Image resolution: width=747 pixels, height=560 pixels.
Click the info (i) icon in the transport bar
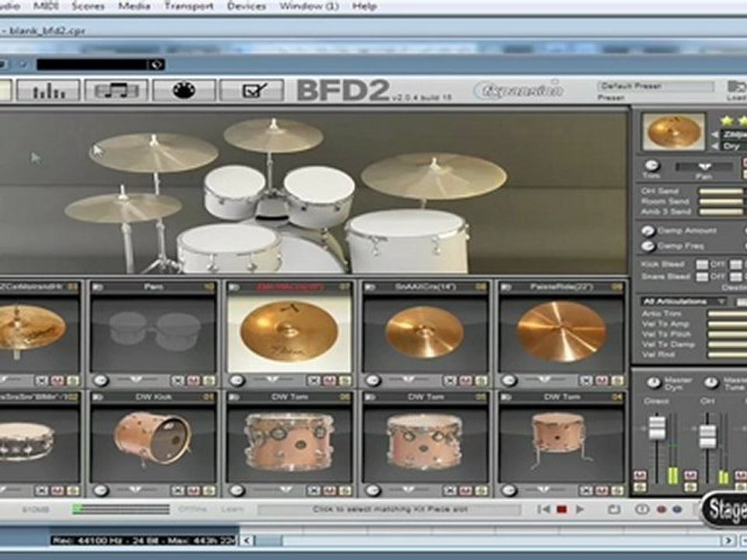[642, 509]
